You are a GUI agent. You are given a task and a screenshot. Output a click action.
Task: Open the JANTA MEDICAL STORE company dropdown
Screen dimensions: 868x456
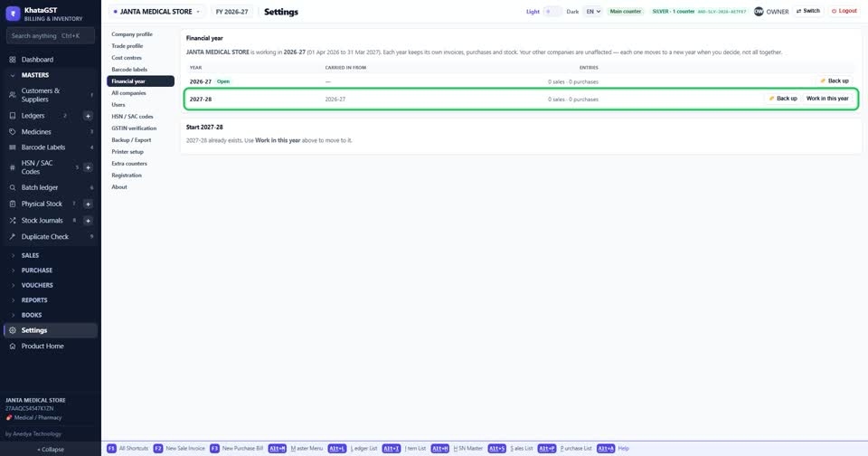pyautogui.click(x=156, y=12)
